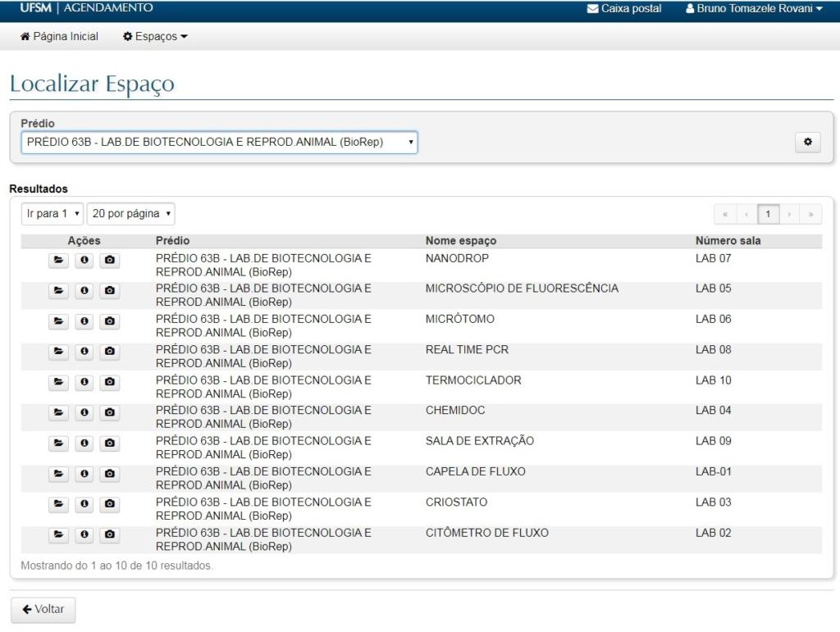Screen dimensions: 840x632
Task: Go to Página Inicial
Action: (59, 36)
